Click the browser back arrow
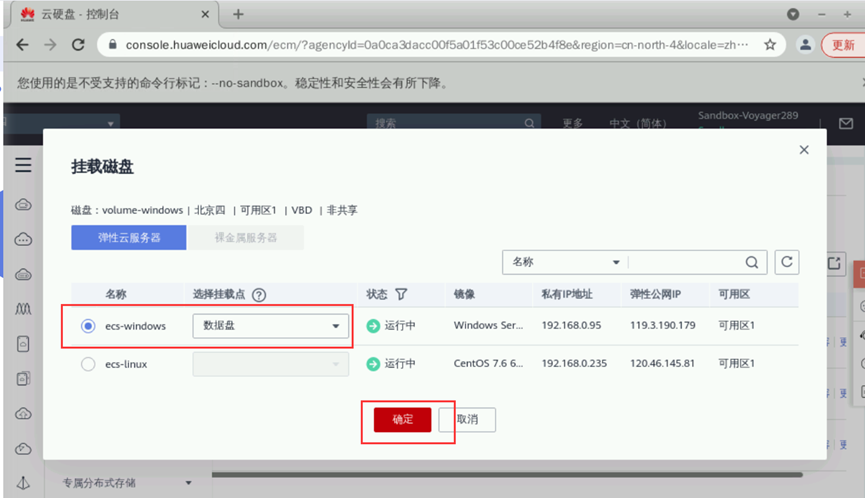Screen dimensions: 865x498 click(22, 45)
